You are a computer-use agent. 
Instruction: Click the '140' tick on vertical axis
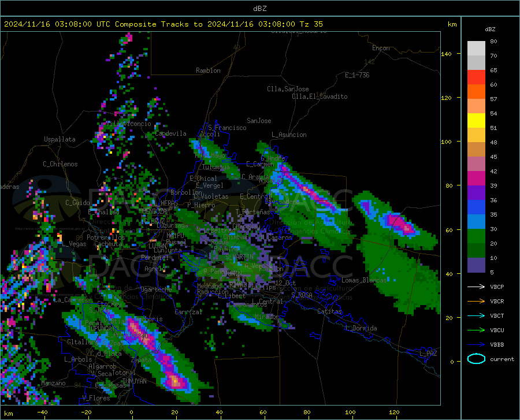pyautogui.click(x=446, y=54)
